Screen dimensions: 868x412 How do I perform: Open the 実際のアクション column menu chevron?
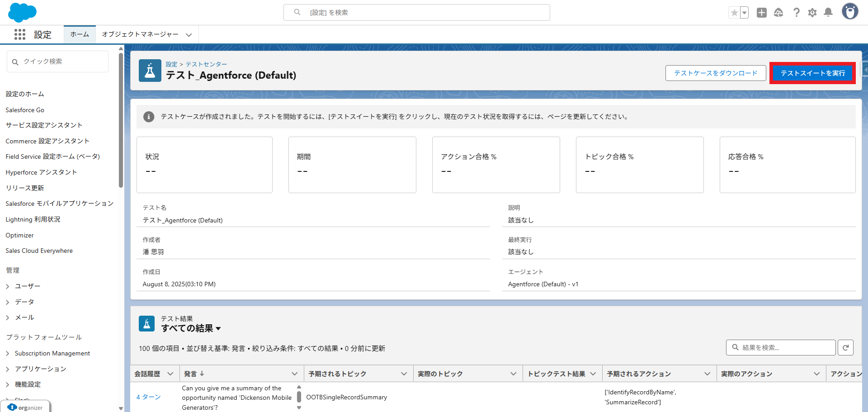817,374
